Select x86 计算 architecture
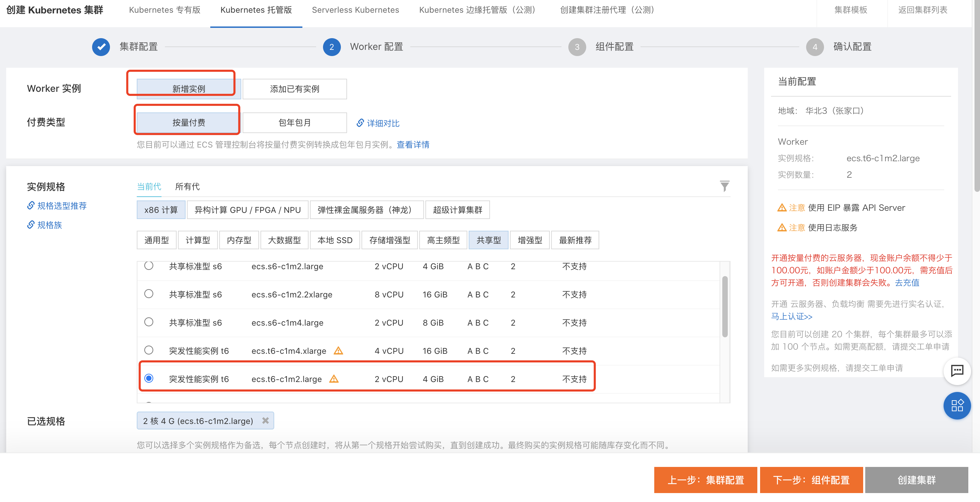980x502 pixels. point(161,210)
